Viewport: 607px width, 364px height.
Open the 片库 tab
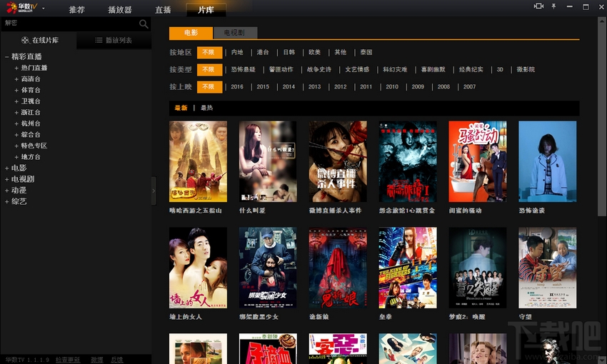click(206, 10)
